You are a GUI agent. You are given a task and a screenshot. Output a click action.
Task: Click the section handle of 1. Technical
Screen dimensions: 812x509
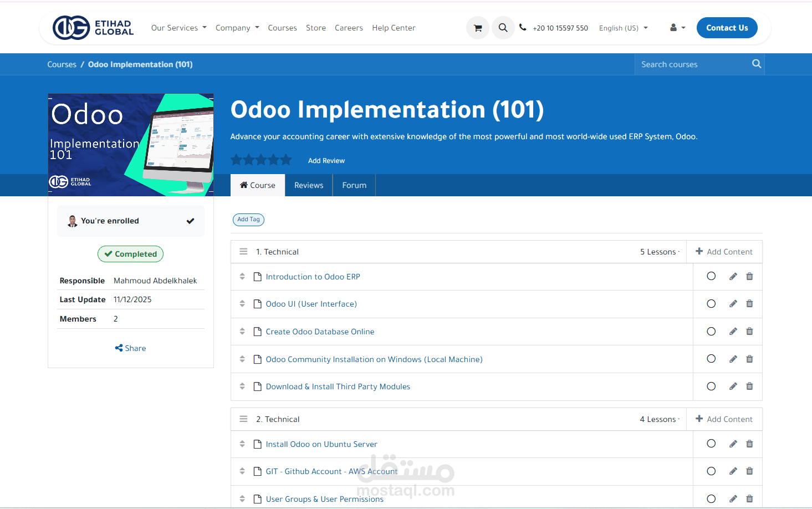click(x=243, y=252)
